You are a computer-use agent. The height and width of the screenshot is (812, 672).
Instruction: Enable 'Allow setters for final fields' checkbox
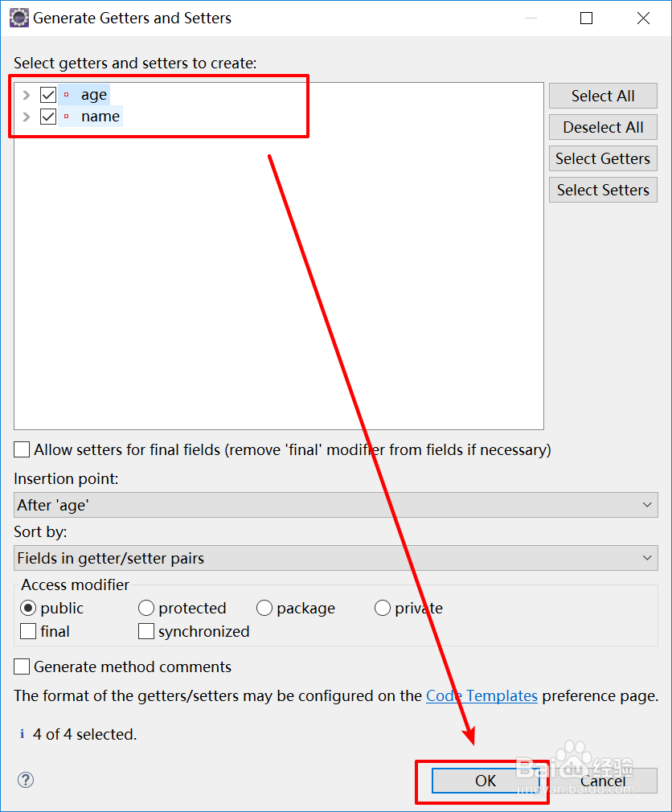(x=22, y=449)
